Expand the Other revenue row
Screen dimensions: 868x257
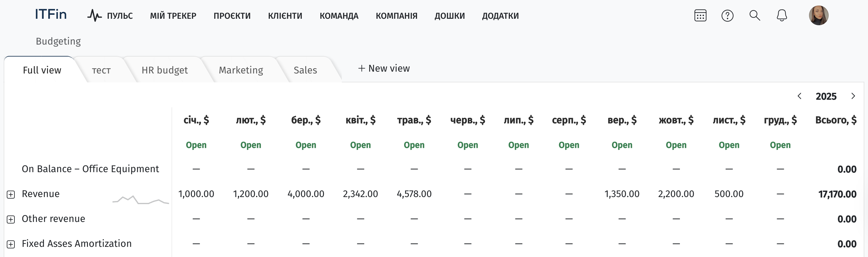(11, 219)
